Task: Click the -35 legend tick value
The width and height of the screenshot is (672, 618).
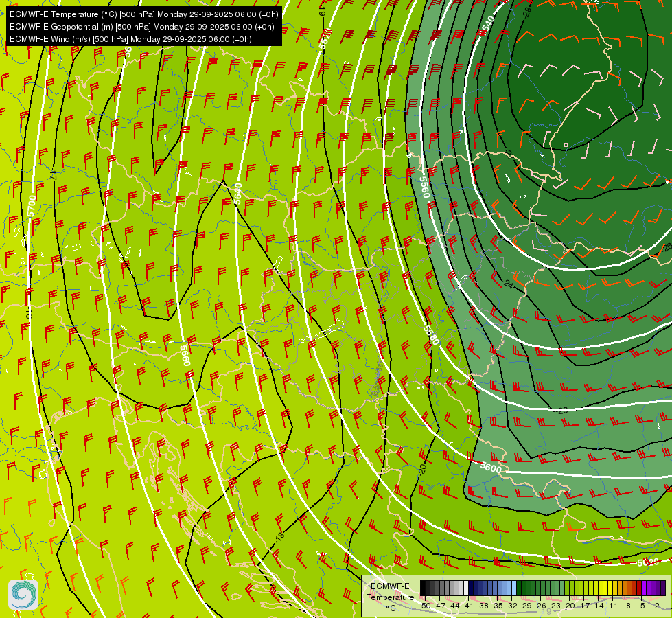Action: coord(497,606)
